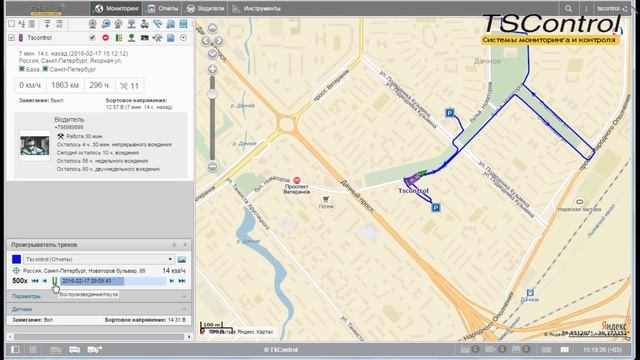Open the truck icon in bottom bar
640x360 pixels.
tap(94, 349)
